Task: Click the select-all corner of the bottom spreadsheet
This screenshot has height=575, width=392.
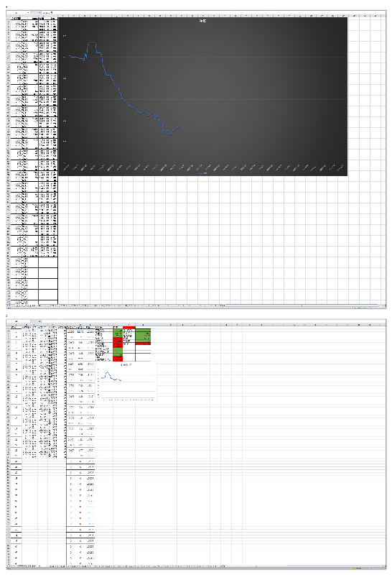Action: [9, 325]
